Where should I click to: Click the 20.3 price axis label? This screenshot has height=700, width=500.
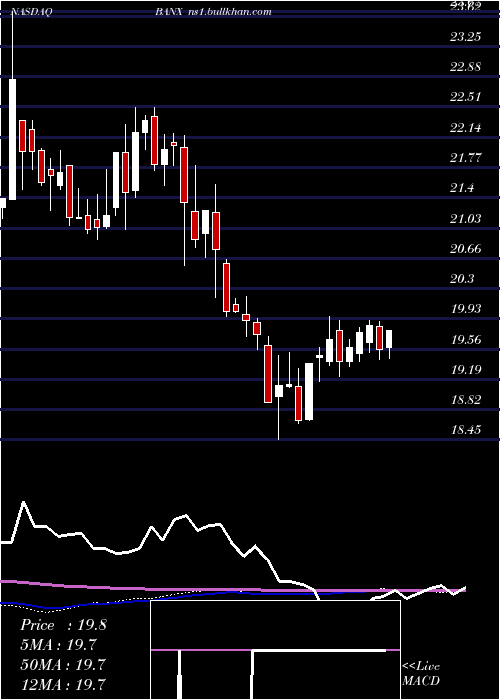(x=462, y=279)
